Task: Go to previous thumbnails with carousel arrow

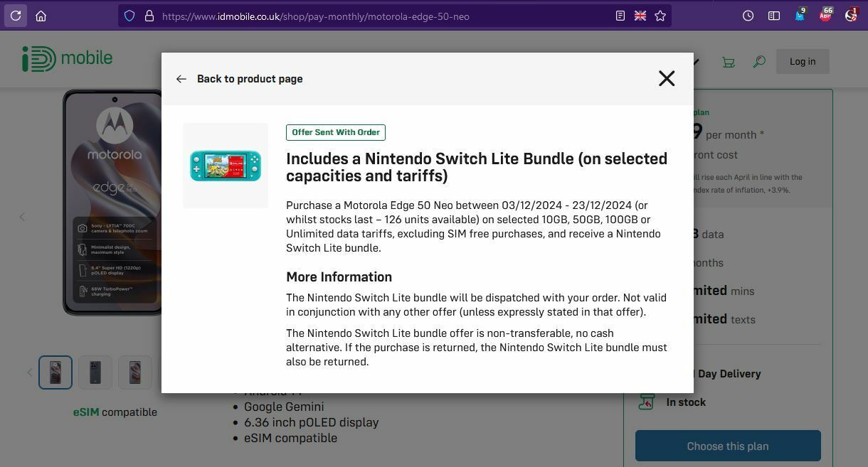Action: [x=30, y=372]
